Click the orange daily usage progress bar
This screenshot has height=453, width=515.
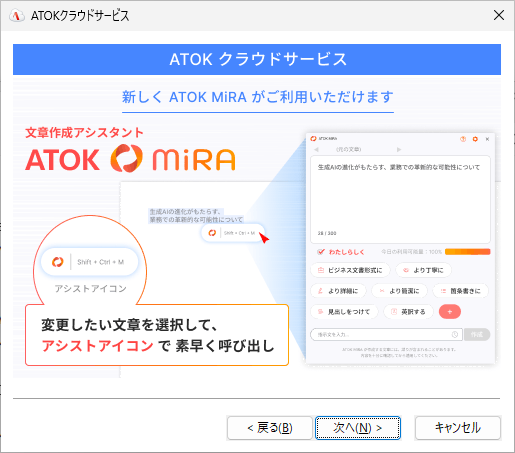(x=467, y=252)
